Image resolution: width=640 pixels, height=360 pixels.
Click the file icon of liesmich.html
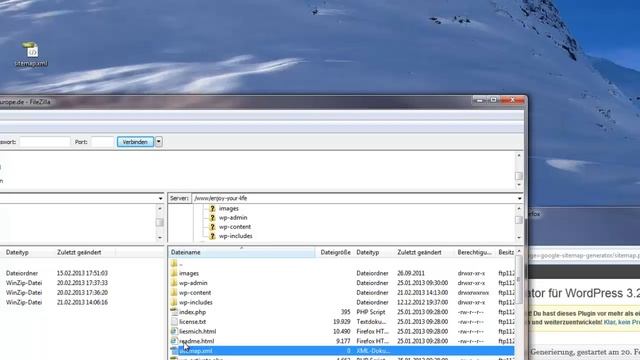(x=174, y=331)
